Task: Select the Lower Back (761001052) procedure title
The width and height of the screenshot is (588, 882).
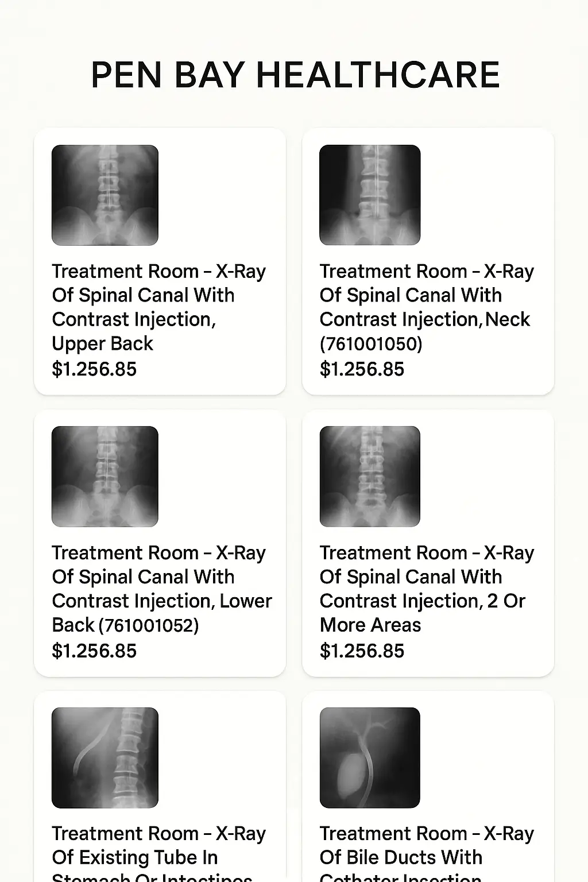Action: click(162, 589)
